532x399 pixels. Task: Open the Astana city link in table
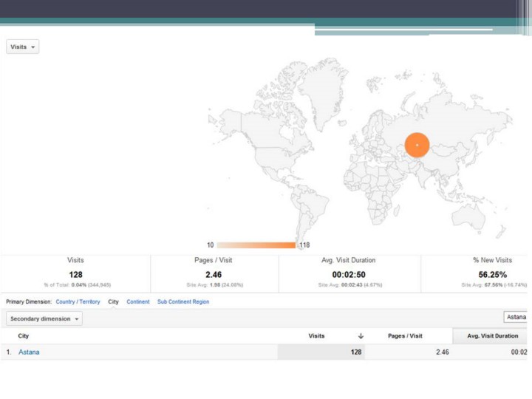(x=29, y=352)
